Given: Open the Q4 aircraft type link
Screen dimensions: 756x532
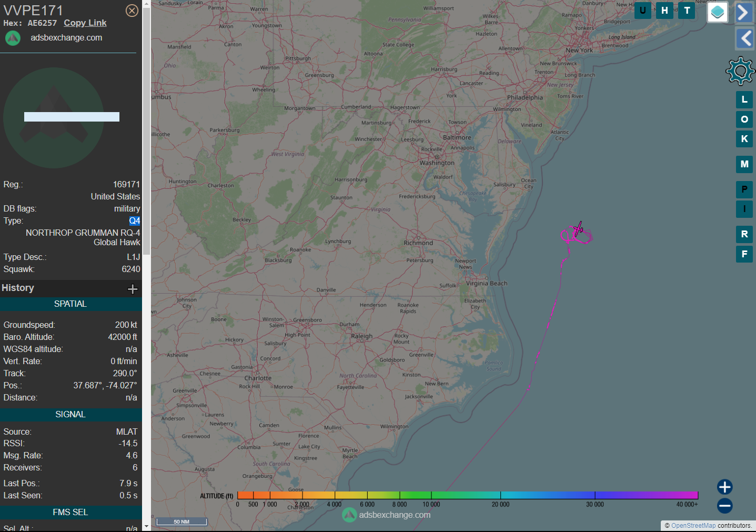Looking at the screenshot, I should click(135, 221).
